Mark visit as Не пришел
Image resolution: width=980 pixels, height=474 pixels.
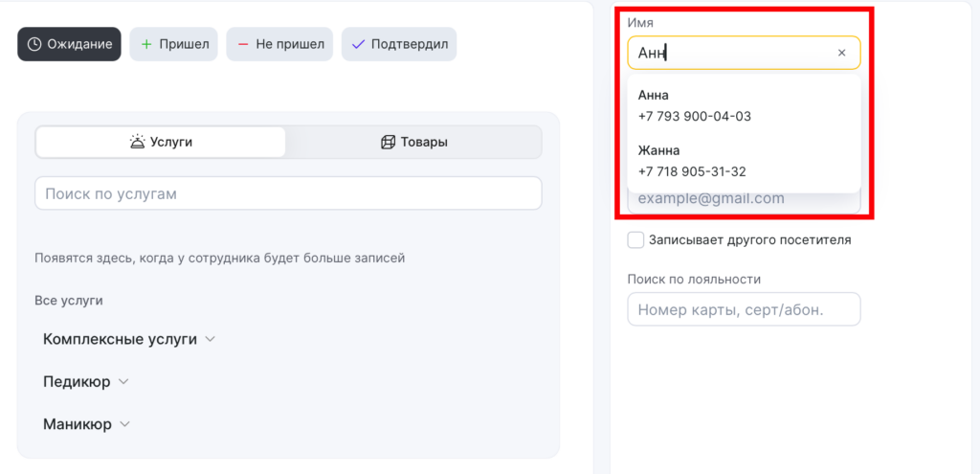pos(279,44)
